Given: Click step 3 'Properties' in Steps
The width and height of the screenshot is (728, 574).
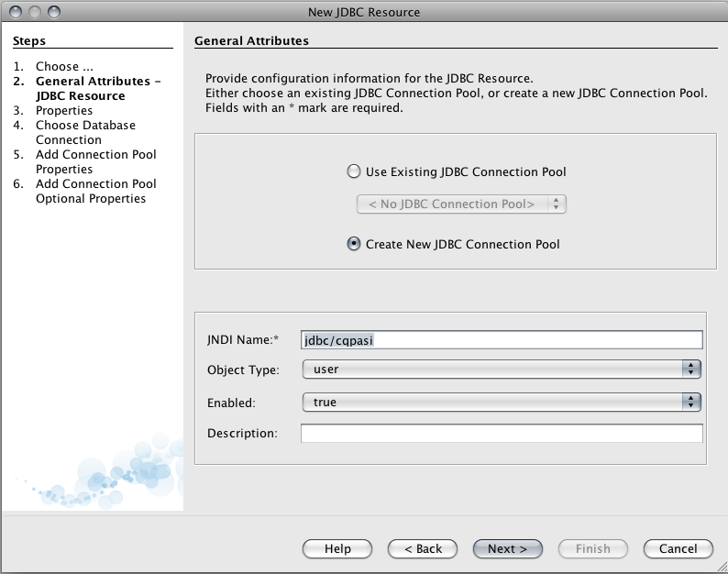Looking at the screenshot, I should pyautogui.click(x=64, y=111).
